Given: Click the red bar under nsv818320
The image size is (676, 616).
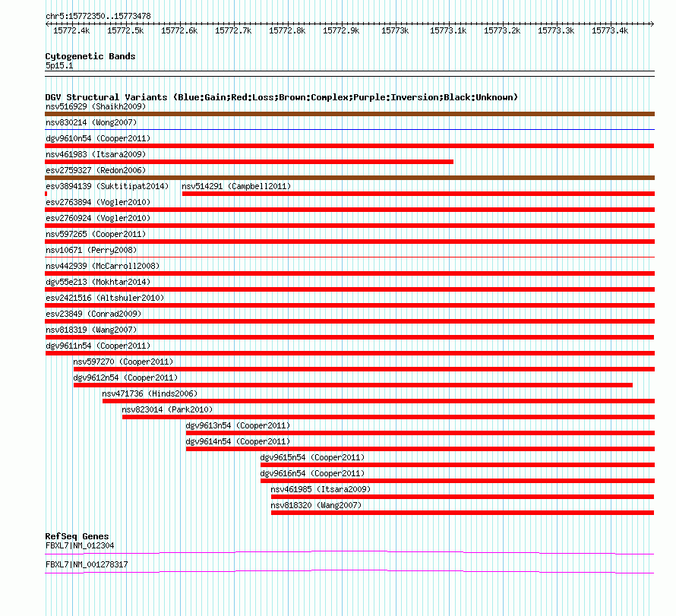Looking at the screenshot, I should click(x=463, y=513).
